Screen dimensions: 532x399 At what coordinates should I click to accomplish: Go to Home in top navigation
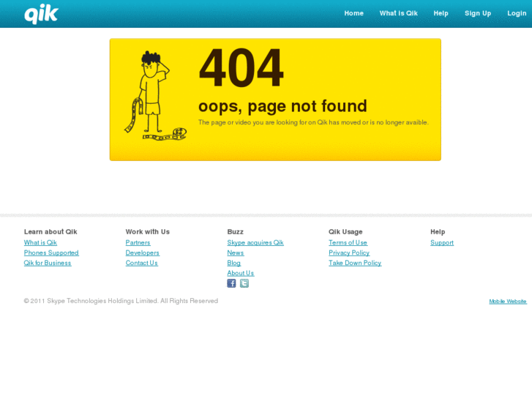(x=353, y=13)
